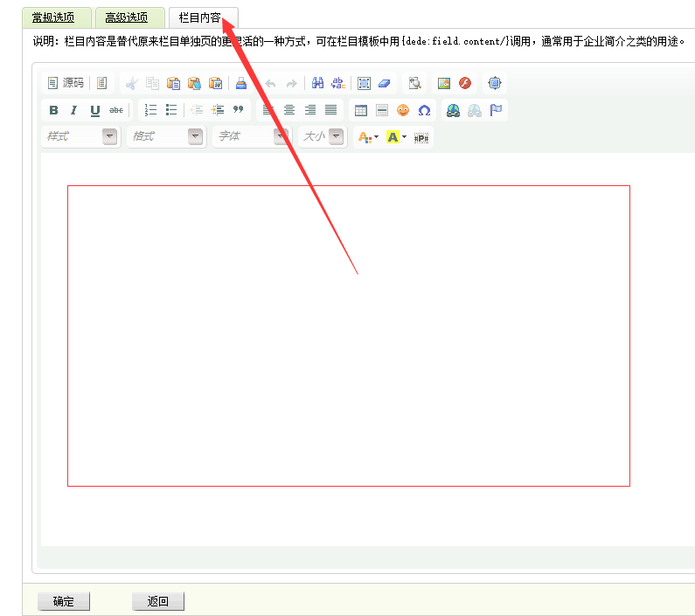
Task: Insert a Flash object
Action: (x=465, y=84)
